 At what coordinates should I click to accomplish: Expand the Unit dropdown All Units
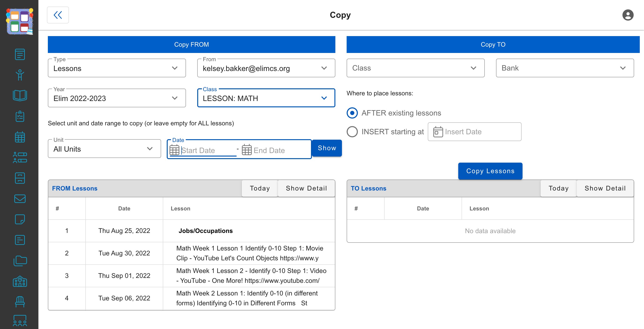coord(104,149)
